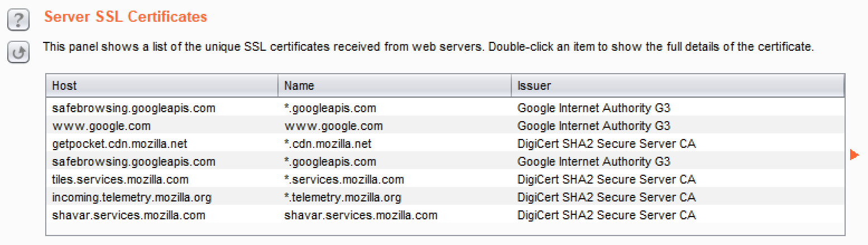Select shavar.services.mozilla.com host row
The height and width of the screenshot is (245, 868).
coord(128,215)
